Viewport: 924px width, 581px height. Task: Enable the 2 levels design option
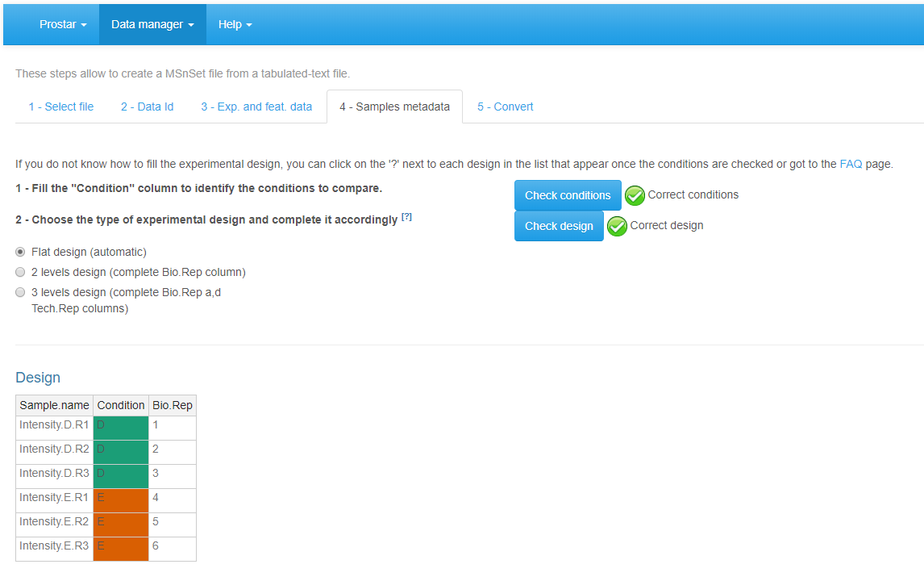tap(20, 272)
